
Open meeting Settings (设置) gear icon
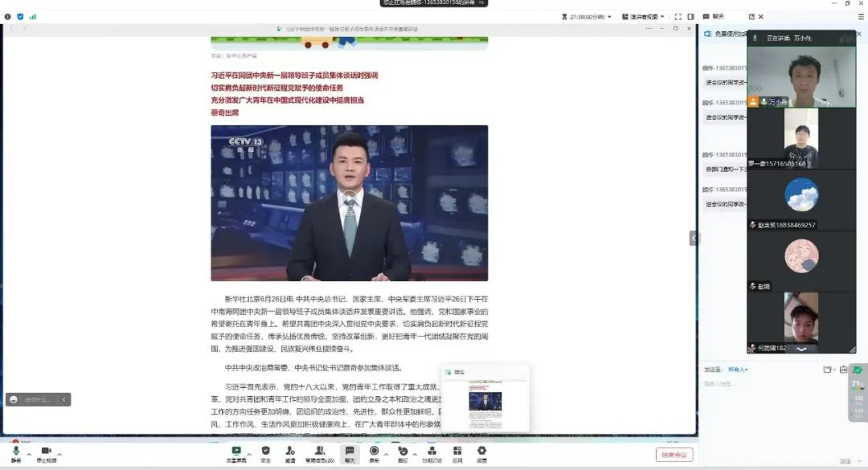tap(482, 453)
